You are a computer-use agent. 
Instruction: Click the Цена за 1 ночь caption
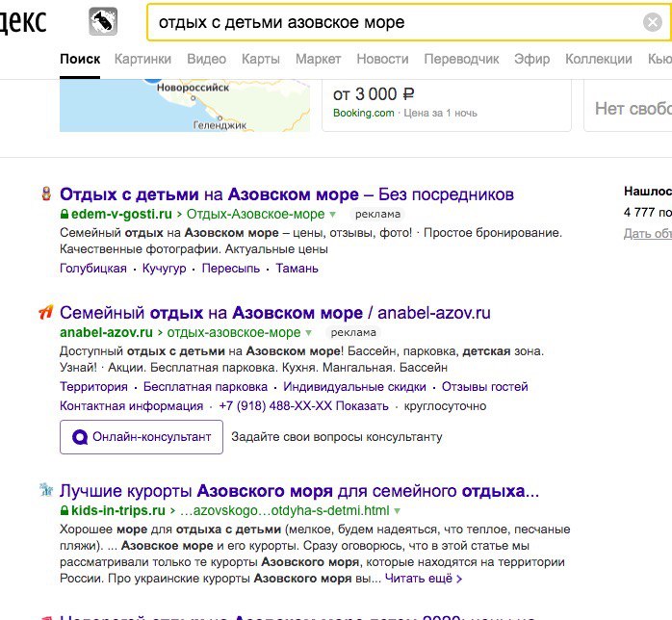point(440,113)
